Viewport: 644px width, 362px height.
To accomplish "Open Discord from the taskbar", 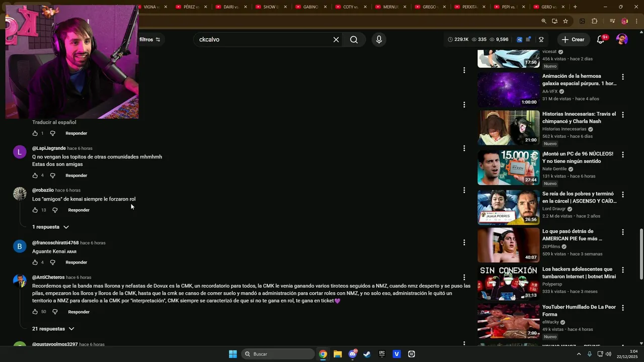I will tap(353, 354).
